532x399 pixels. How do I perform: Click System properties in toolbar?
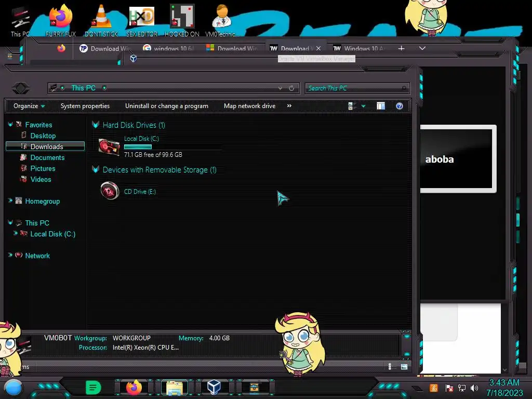coord(85,106)
